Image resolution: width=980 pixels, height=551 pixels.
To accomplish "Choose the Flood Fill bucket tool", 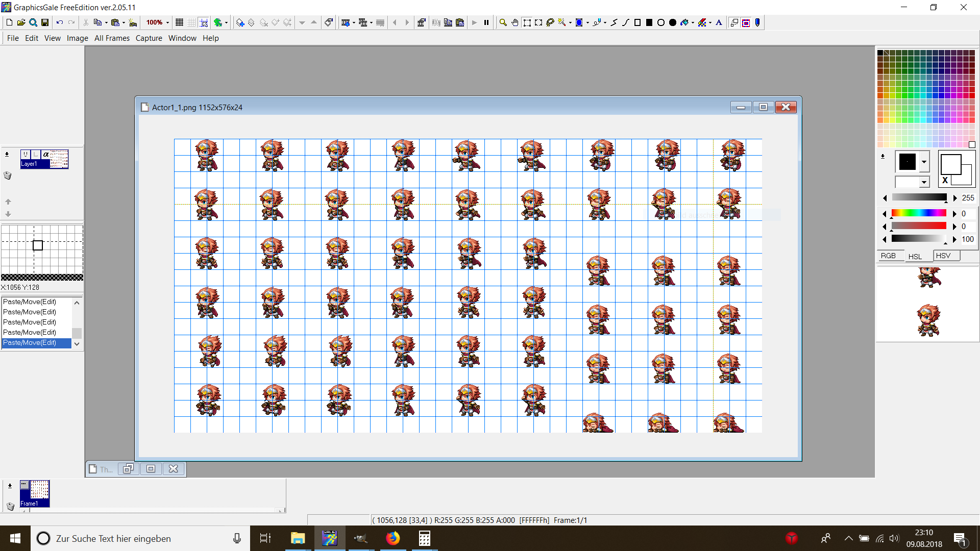I will 684,22.
